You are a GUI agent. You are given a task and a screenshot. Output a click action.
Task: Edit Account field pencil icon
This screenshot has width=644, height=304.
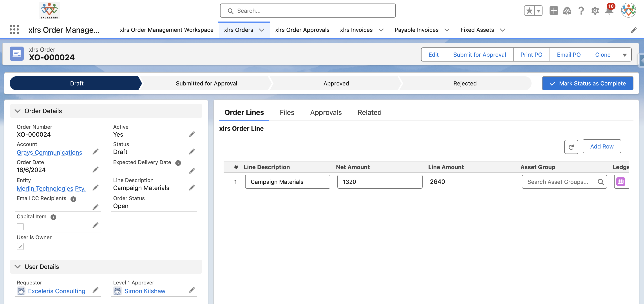coord(95,152)
